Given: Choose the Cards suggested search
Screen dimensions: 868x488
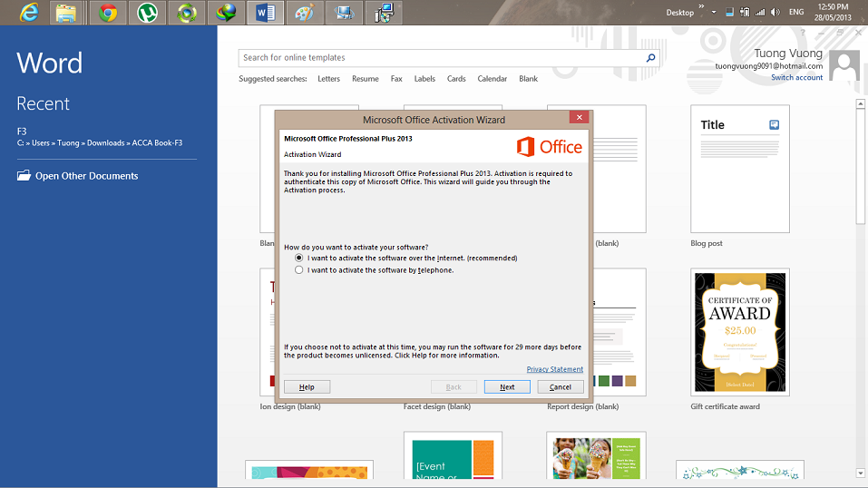Looking at the screenshot, I should coord(456,79).
